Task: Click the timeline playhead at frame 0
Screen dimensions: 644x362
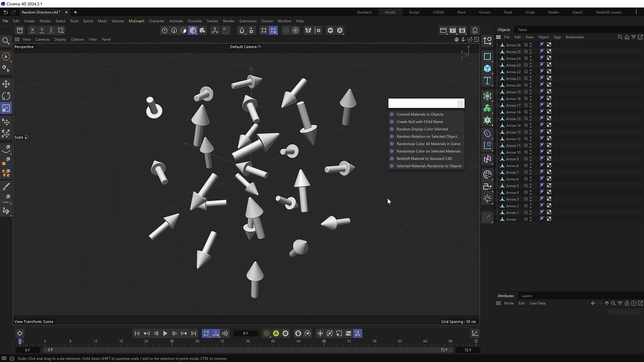Action: pos(20,341)
